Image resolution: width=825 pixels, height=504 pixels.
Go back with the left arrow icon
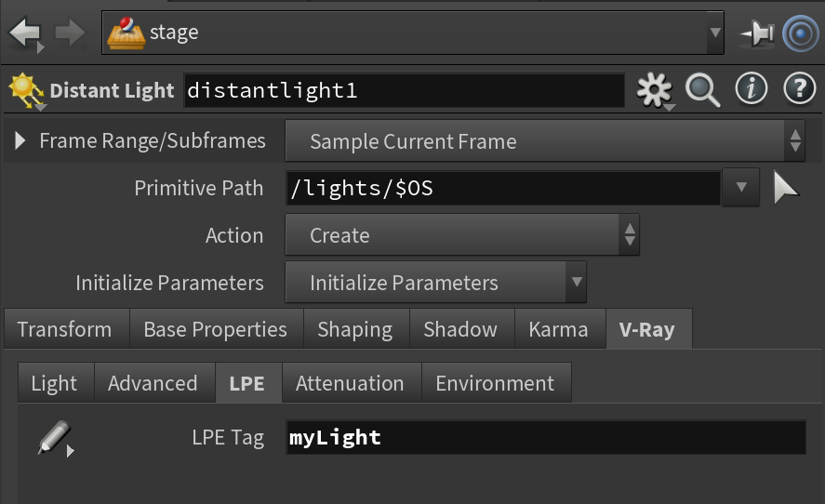(25, 33)
